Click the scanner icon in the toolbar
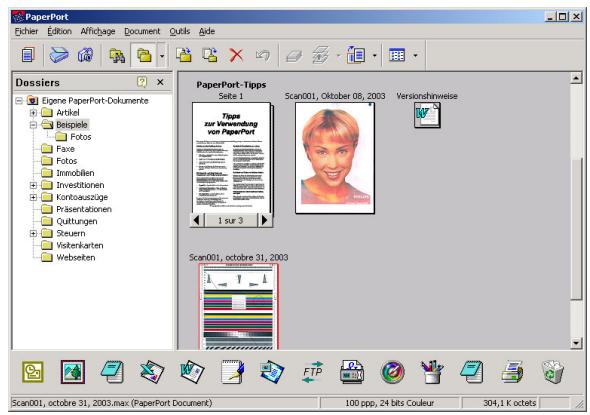The width and height of the screenshot is (590, 415). 59,55
